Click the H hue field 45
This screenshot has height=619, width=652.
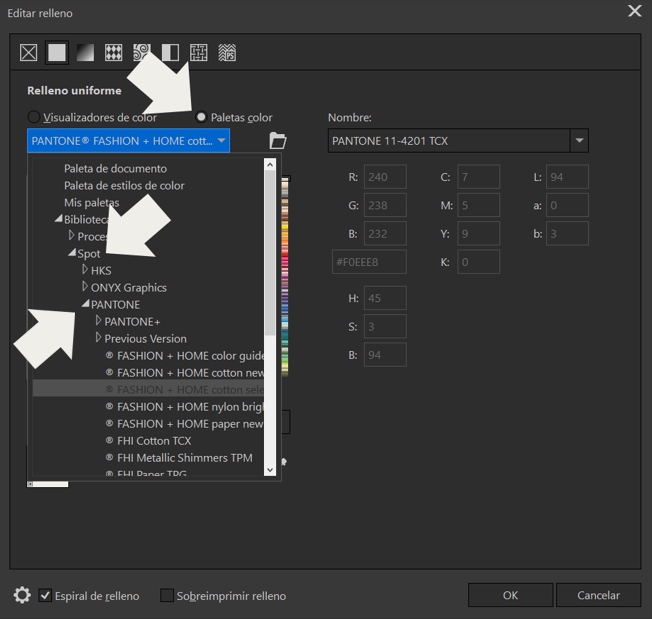click(385, 298)
